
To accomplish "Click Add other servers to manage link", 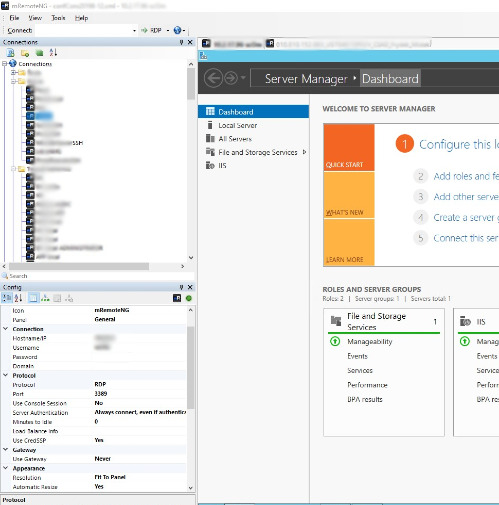I will pos(466,197).
